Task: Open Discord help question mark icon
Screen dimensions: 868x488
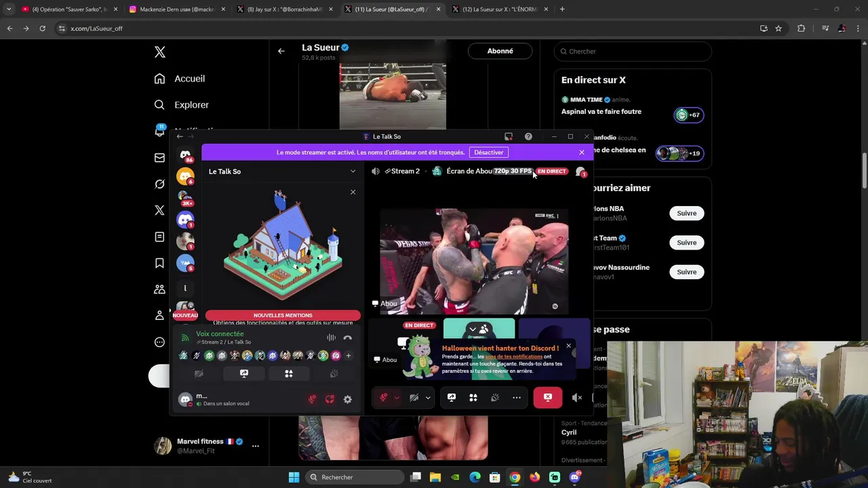Action: point(528,136)
